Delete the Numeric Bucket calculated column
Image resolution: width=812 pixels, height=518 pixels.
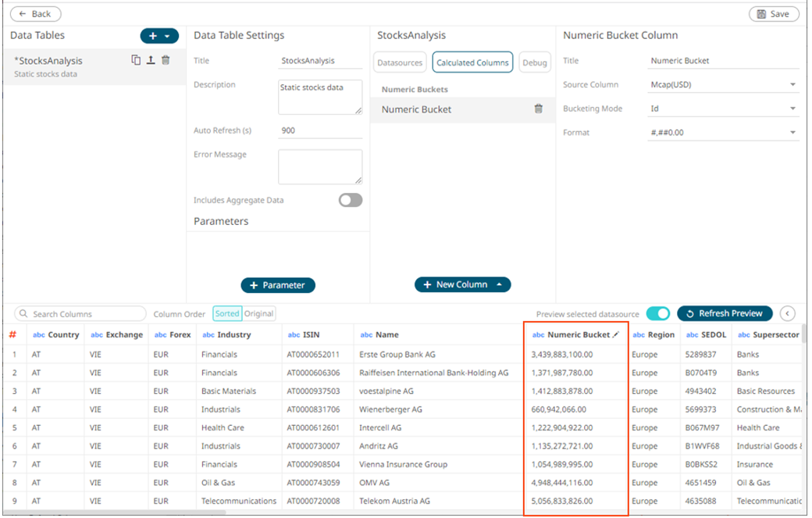pyautogui.click(x=538, y=109)
